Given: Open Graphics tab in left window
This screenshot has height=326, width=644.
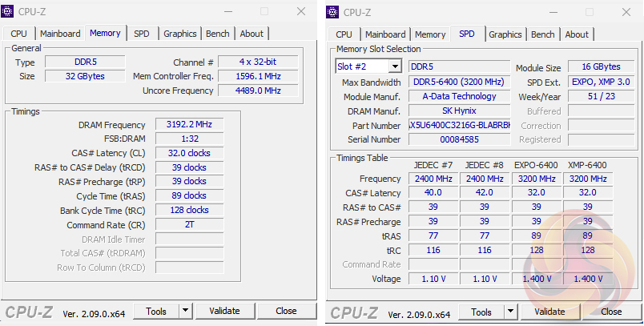Looking at the screenshot, I should tap(180, 34).
